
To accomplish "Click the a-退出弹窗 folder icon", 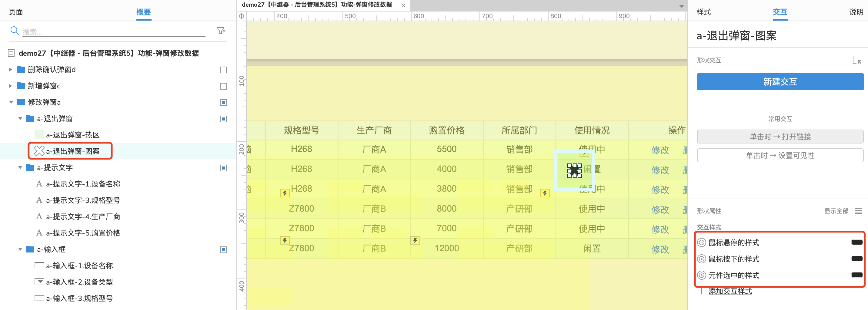I will pos(30,118).
